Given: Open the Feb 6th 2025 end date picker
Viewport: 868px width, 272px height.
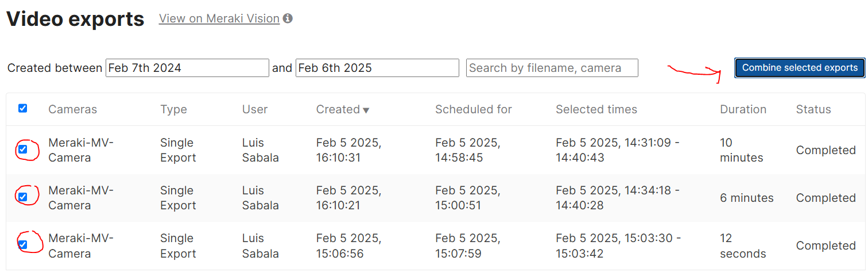Looking at the screenshot, I should click(x=377, y=68).
